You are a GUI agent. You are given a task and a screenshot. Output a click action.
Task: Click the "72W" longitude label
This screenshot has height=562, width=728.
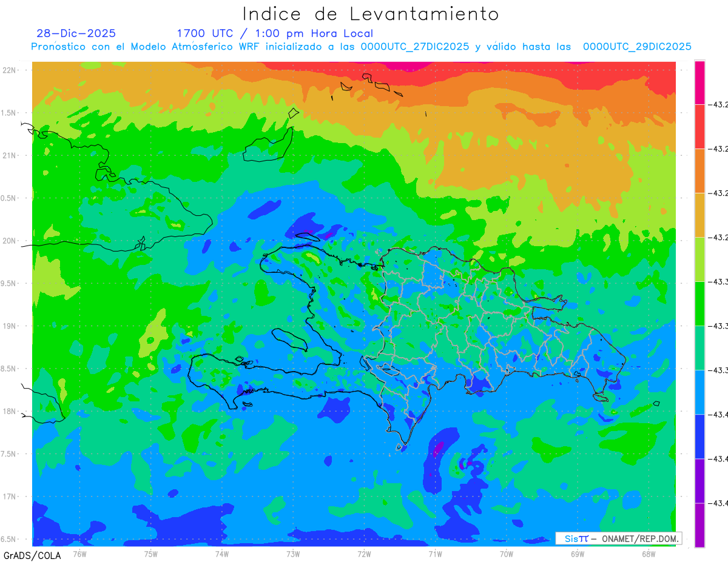click(364, 554)
